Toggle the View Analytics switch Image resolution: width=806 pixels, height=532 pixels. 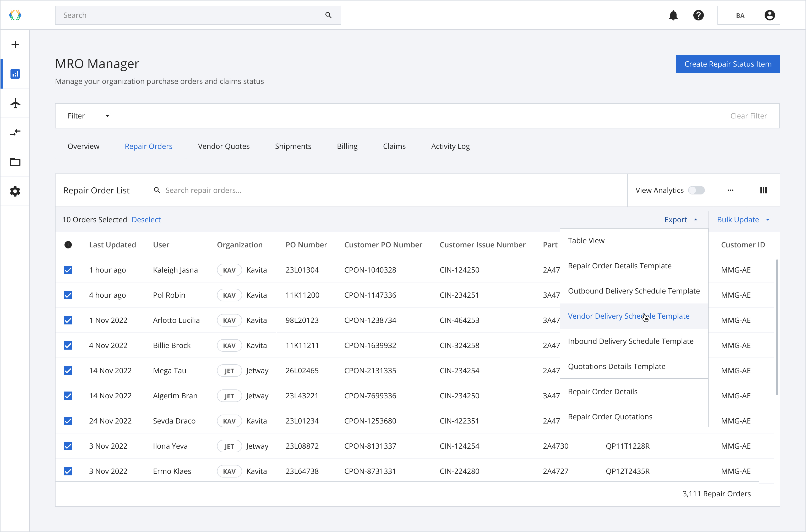(696, 190)
